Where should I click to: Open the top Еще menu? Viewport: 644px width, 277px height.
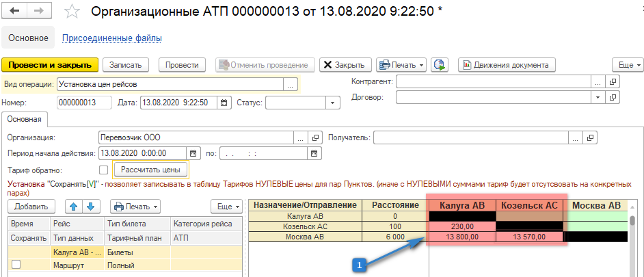point(628,65)
